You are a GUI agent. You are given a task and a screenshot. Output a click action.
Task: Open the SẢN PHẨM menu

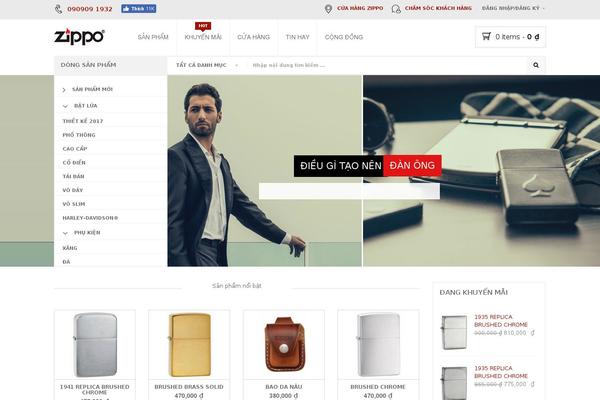tap(153, 37)
